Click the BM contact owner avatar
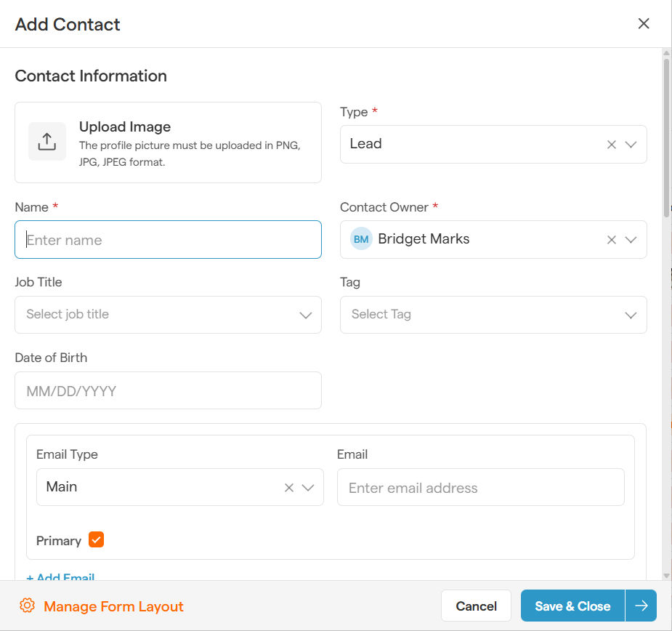This screenshot has height=631, width=672. 361,239
